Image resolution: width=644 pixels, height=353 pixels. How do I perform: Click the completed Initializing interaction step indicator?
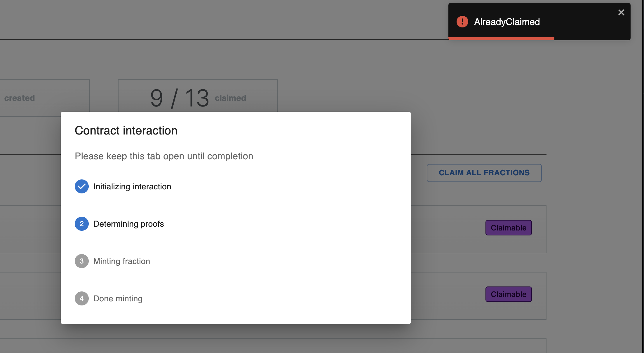[81, 186]
